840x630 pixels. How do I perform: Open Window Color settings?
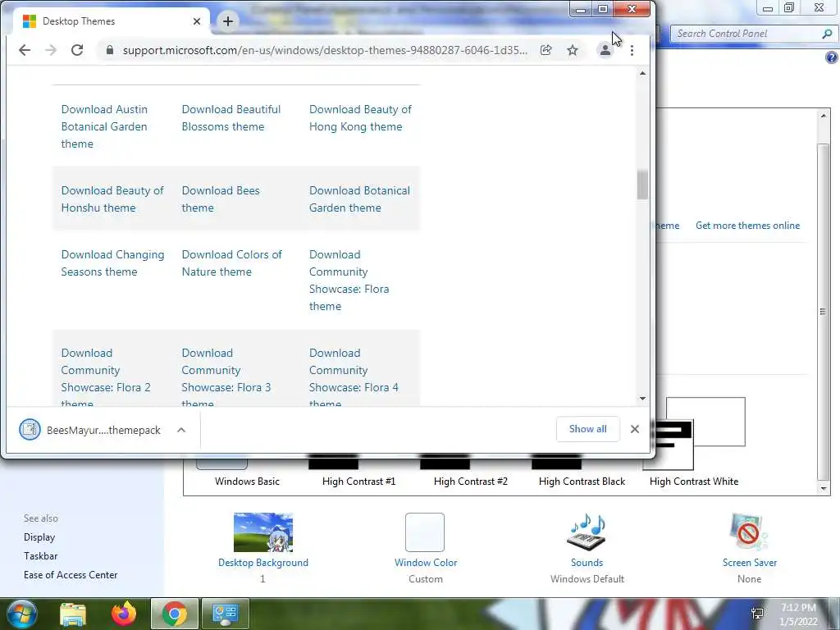click(426, 548)
